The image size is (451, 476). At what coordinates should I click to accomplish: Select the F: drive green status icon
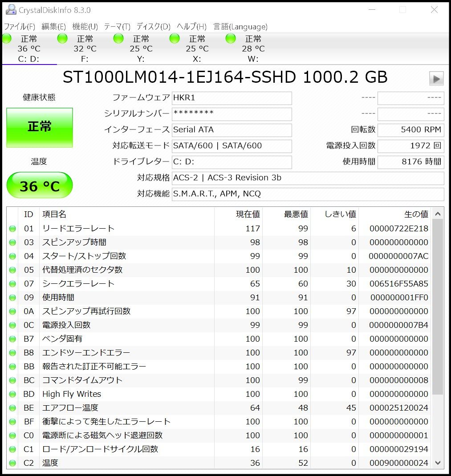tap(63, 39)
